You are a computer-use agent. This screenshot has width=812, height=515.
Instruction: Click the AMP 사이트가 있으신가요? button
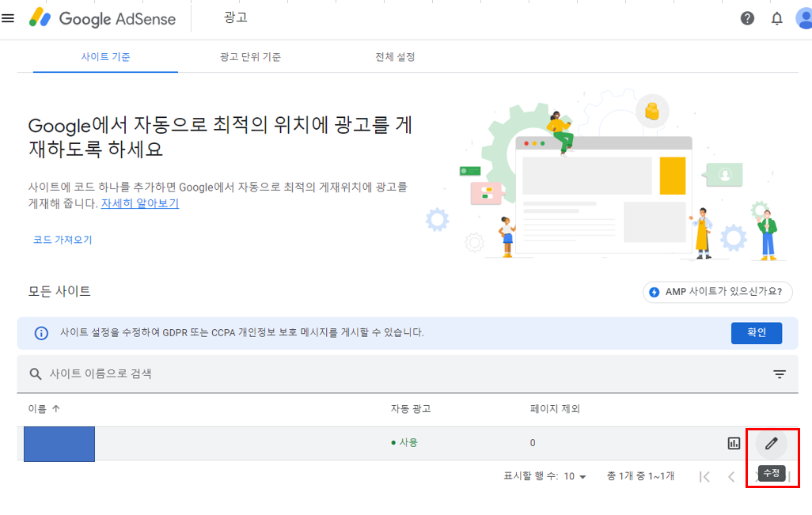point(717,292)
